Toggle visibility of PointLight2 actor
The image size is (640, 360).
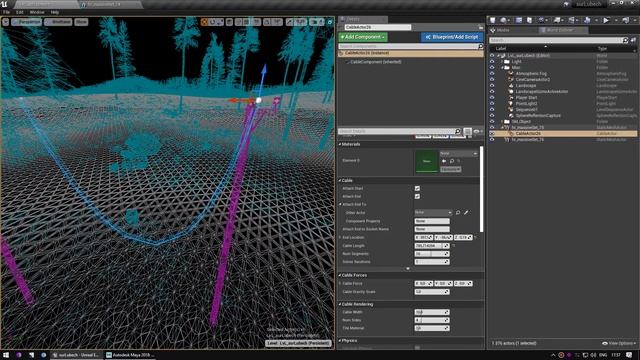click(x=492, y=104)
